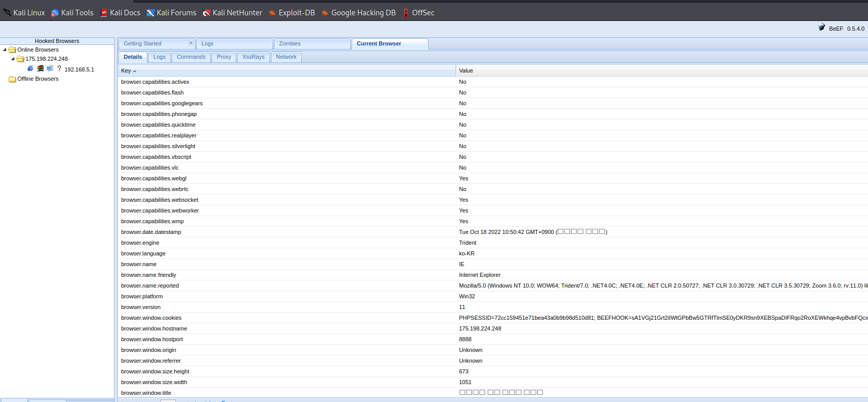Open the Kali Tools bookmark icon
868x402 pixels.
pos(55,13)
